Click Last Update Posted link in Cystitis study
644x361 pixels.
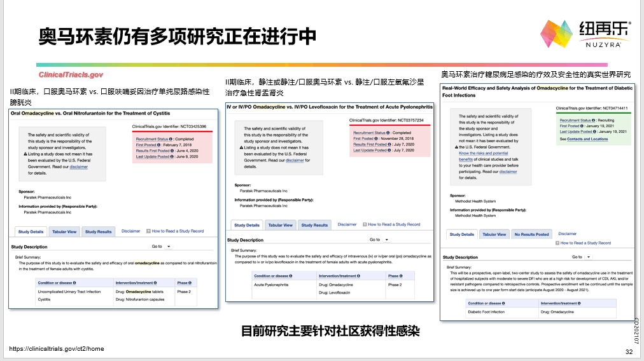coord(155,156)
